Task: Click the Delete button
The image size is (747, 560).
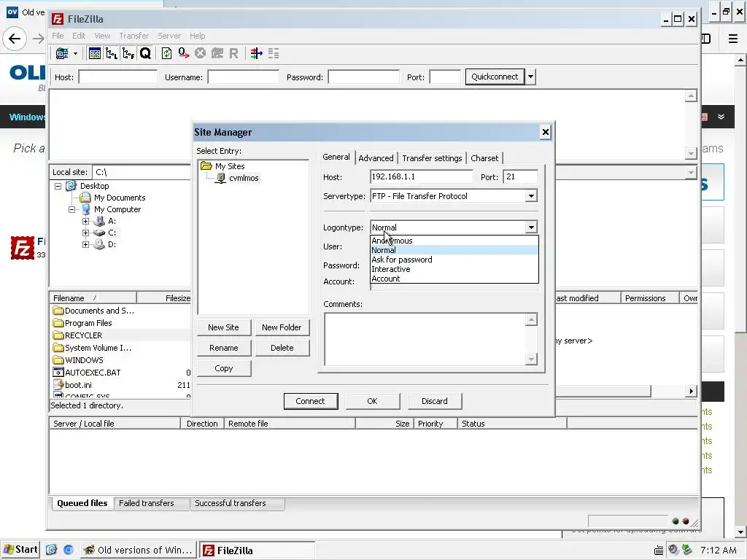Action: click(282, 348)
